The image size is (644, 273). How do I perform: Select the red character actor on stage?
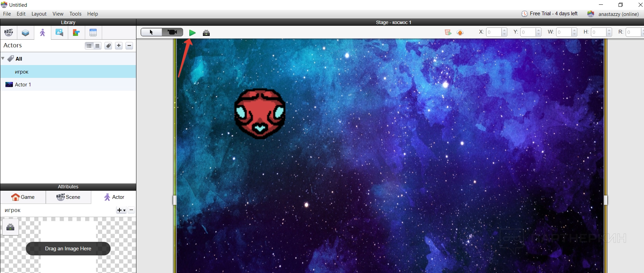coord(260,114)
